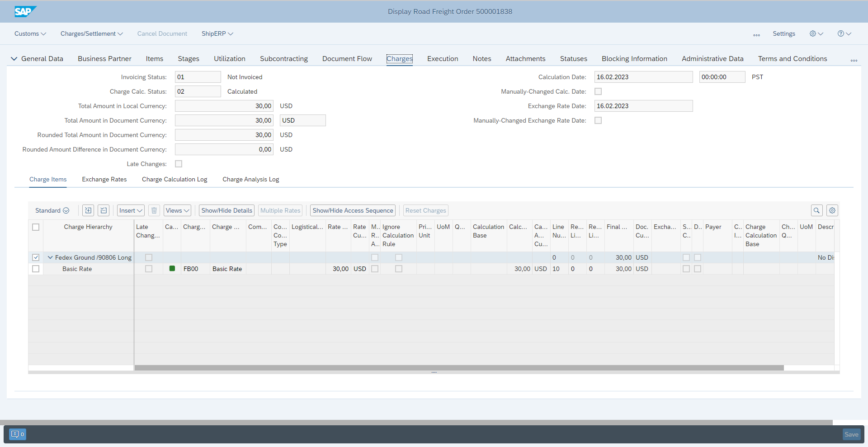Open the table search magnifier icon
Image resolution: width=868 pixels, height=447 pixels.
coord(816,210)
